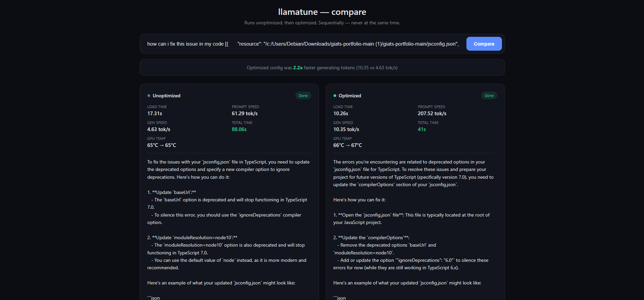This screenshot has height=300, width=644.
Task: Click the Optimized GEN SPEED label
Action: (x=343, y=123)
